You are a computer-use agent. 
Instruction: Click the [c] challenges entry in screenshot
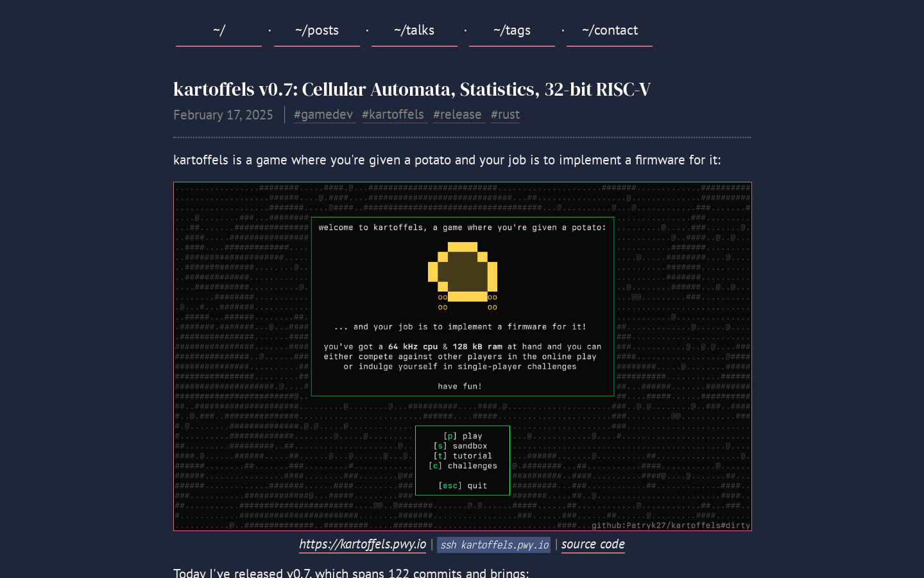pos(463,466)
